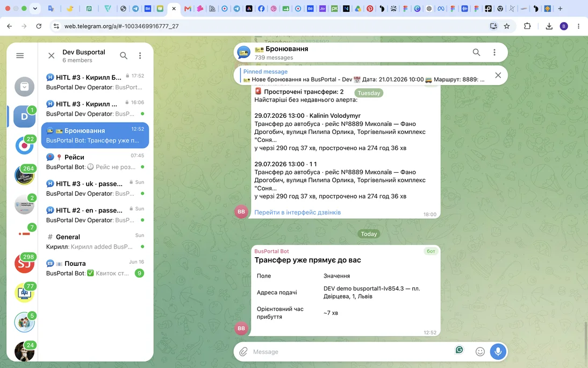Open chat avatar with 22 unread

[x=24, y=145]
